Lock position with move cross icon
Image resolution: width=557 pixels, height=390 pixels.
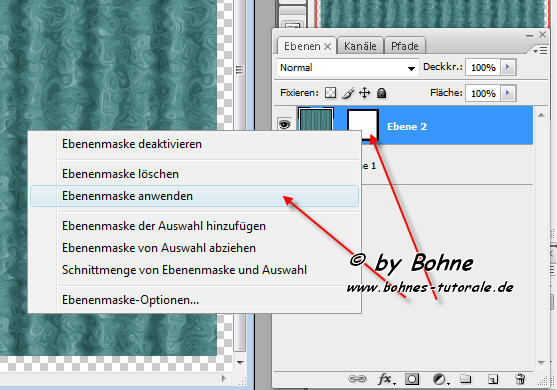tap(364, 93)
